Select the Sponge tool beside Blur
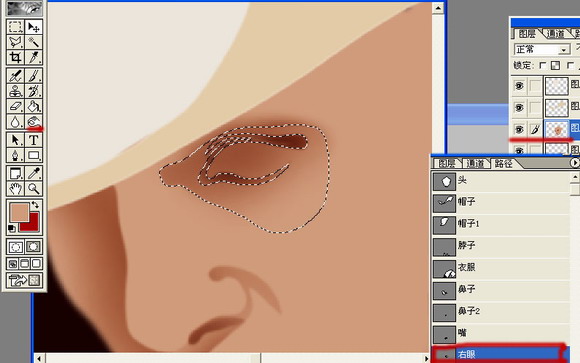Image resolution: width=580 pixels, height=363 pixels. click(34, 121)
